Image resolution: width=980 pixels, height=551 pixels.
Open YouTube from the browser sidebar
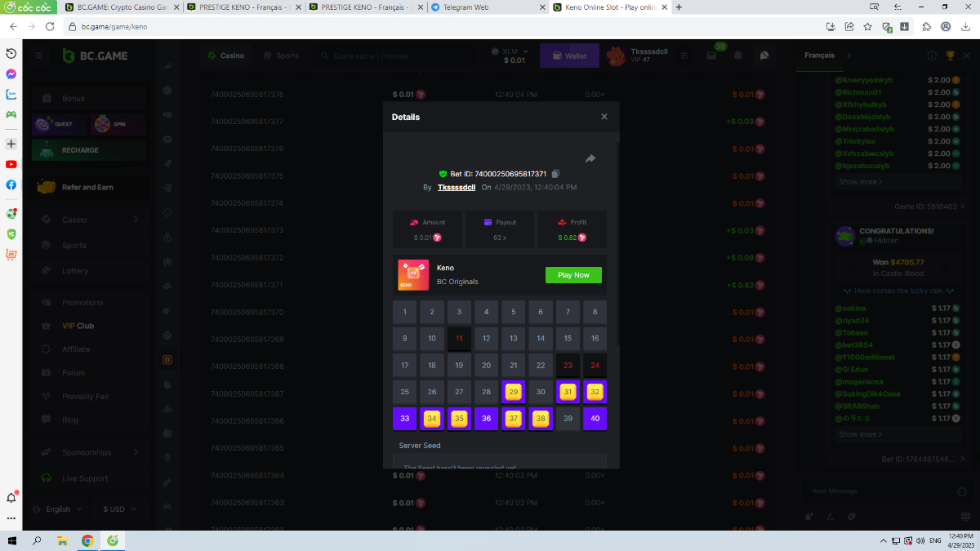click(x=11, y=164)
